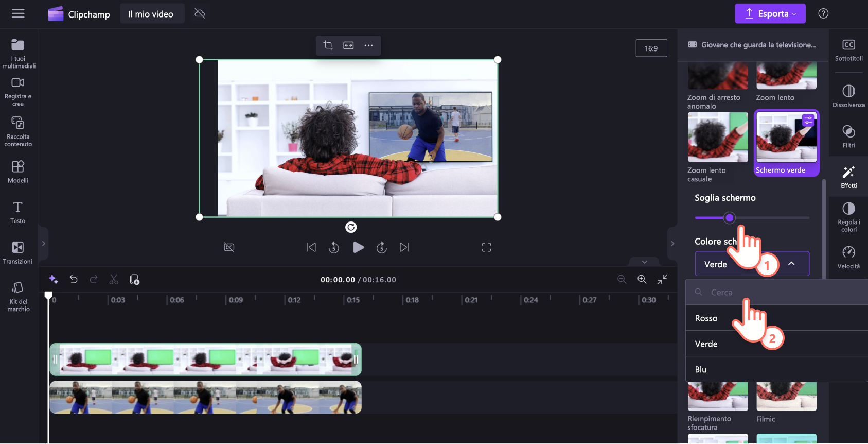Zoom out the timeline

[622, 279]
